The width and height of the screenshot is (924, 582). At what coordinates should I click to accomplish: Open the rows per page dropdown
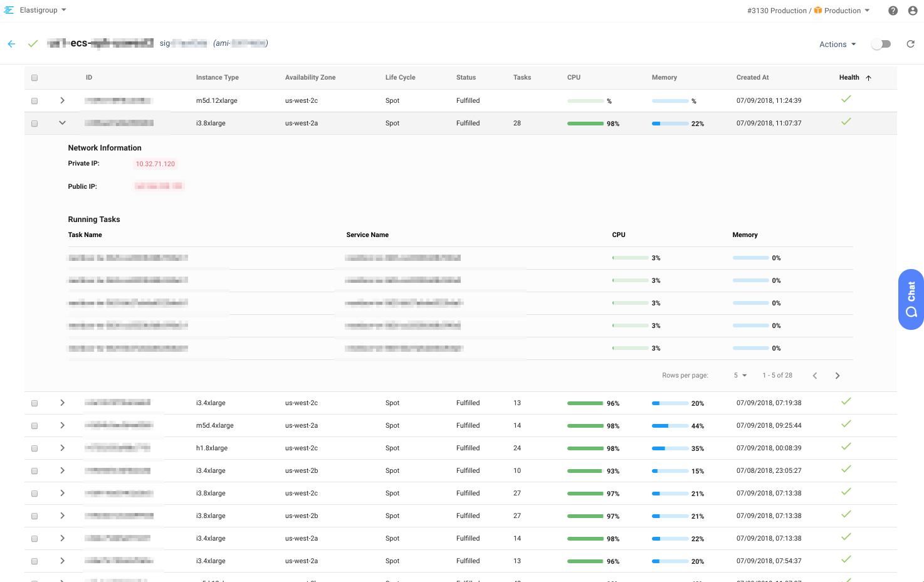[x=740, y=376]
